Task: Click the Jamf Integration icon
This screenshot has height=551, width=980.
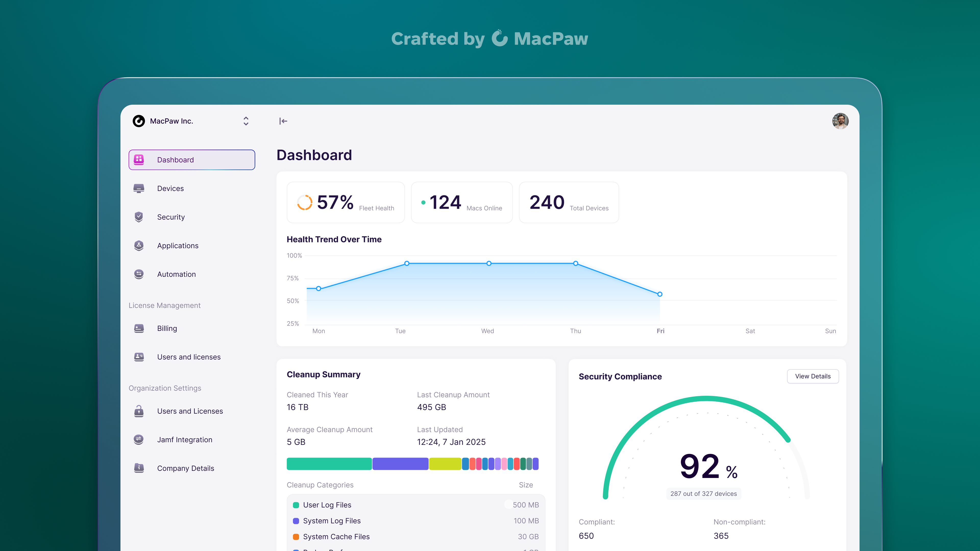Action: coord(139,439)
